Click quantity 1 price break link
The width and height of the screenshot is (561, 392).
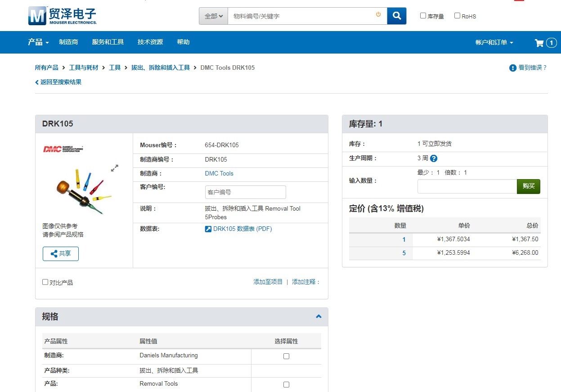pos(404,239)
